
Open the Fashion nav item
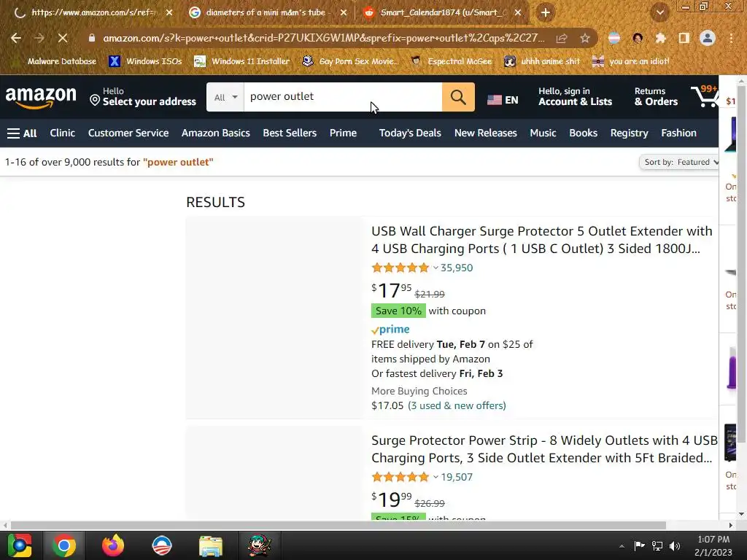[678, 133]
